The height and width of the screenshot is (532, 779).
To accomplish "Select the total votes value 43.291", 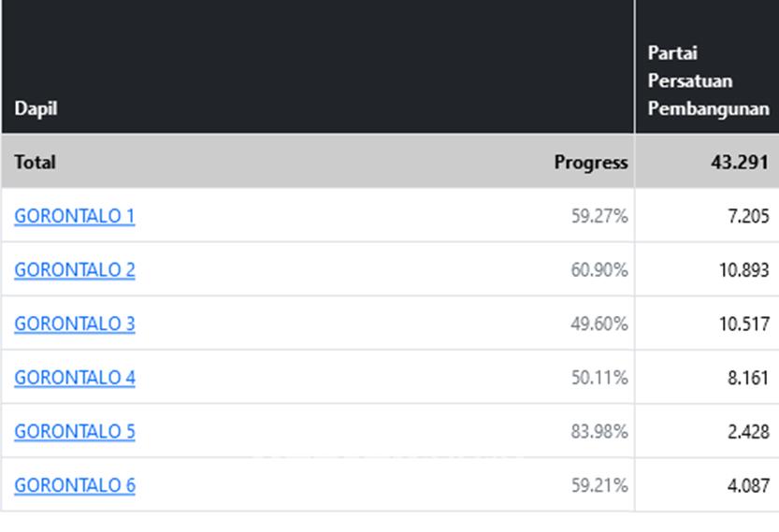I will [x=740, y=162].
